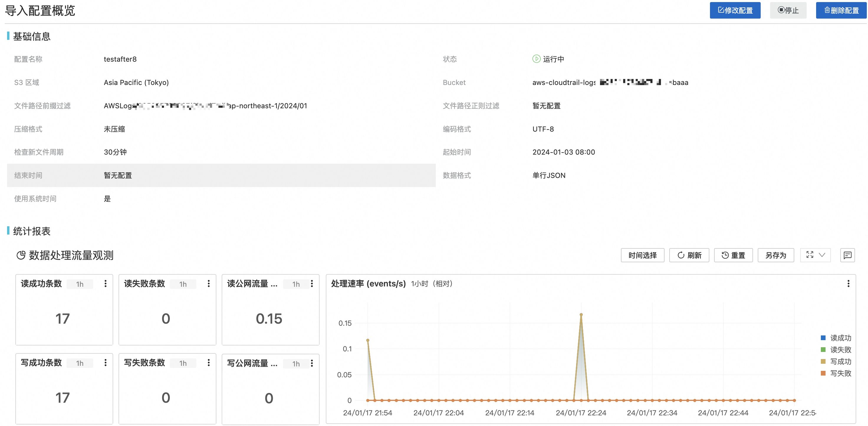This screenshot has height=426, width=868.
Task: Open the 时间选择 time picker
Action: [642, 255]
